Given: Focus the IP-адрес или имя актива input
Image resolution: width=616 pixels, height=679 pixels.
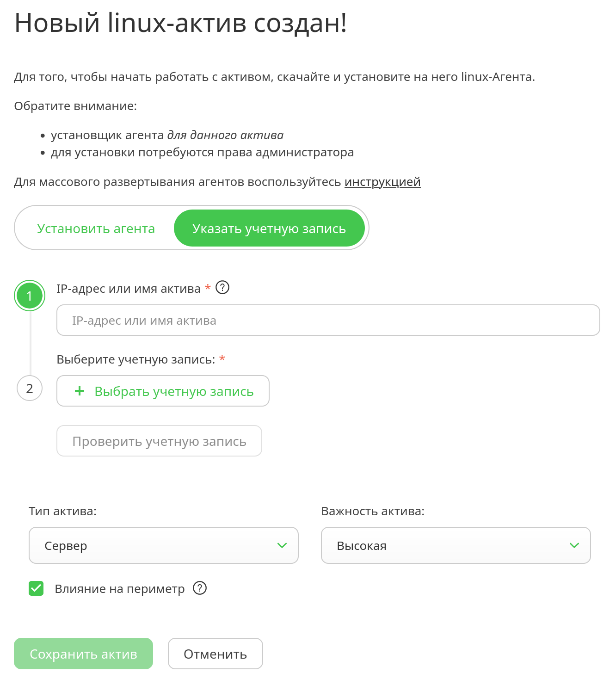Looking at the screenshot, I should pos(328,320).
